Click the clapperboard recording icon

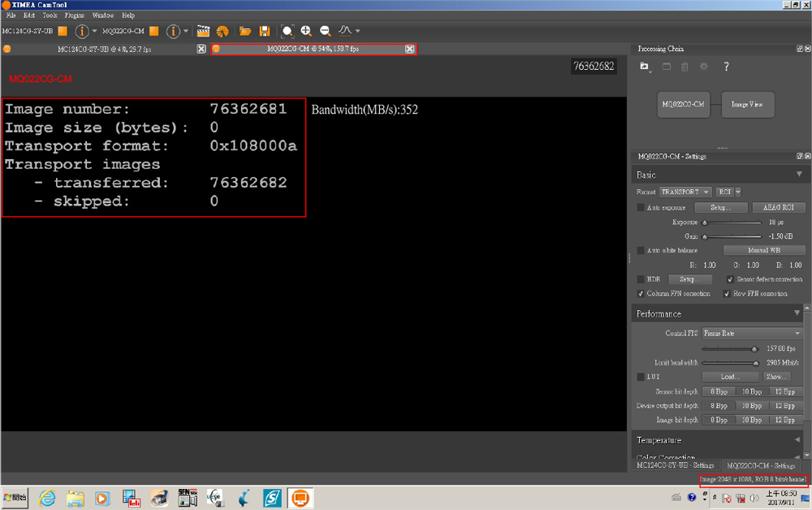[203, 31]
